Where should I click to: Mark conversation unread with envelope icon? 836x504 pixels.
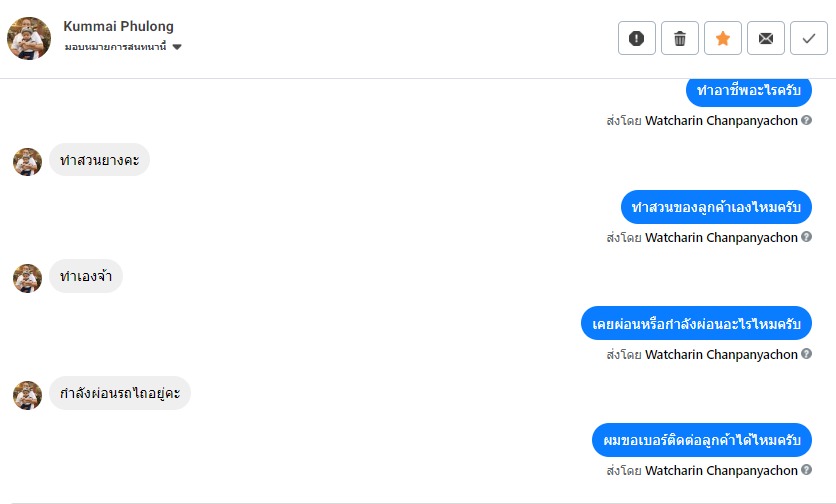(x=766, y=39)
